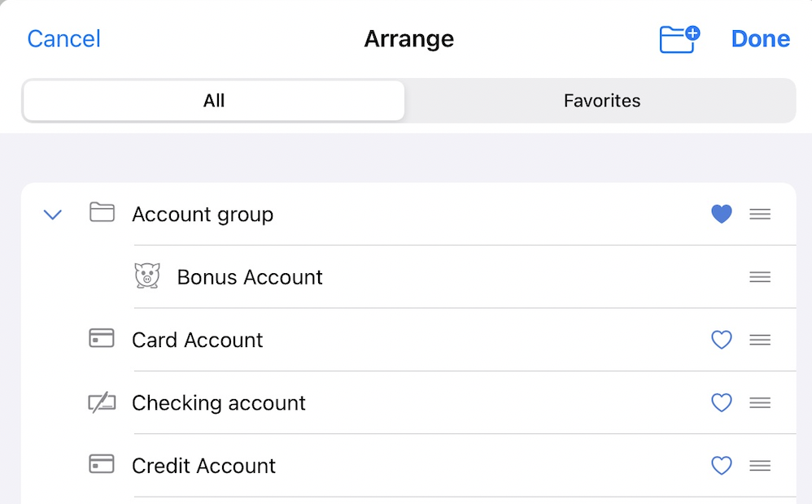Favorite the Card Account with its heart
812x504 pixels.
pos(721,340)
